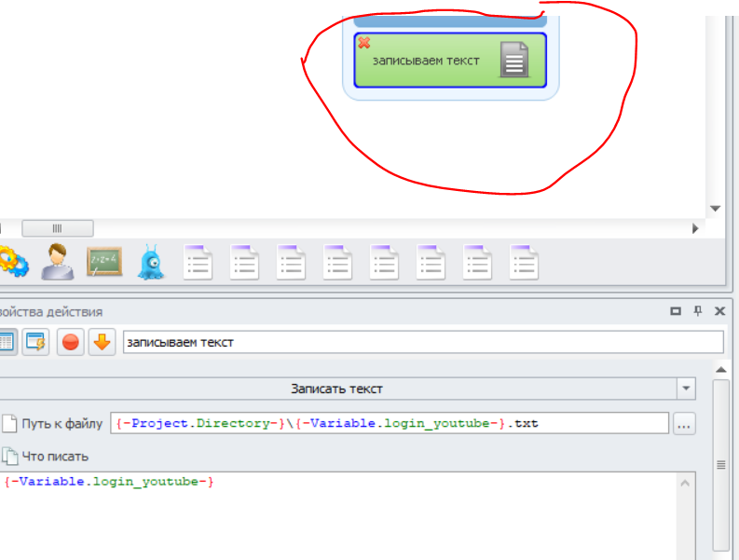Click the window with lightning bolt icon
The image size is (739, 560).
pyautogui.click(x=35, y=342)
